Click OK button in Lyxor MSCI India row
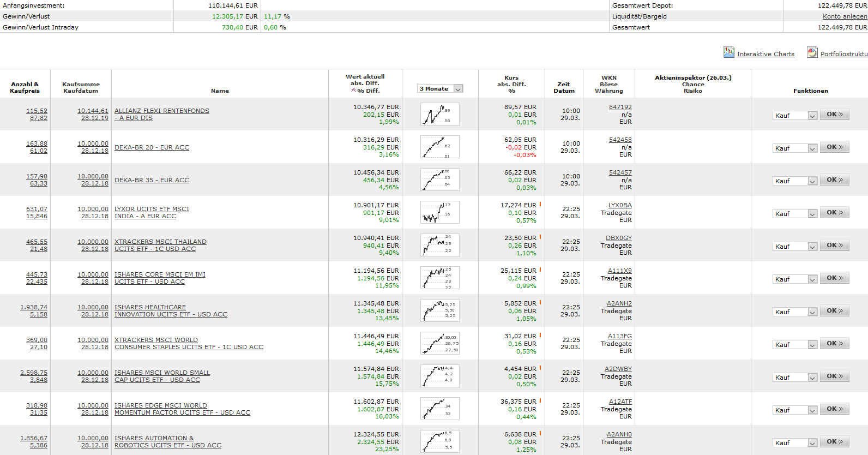This screenshot has width=868, height=455. [x=834, y=213]
